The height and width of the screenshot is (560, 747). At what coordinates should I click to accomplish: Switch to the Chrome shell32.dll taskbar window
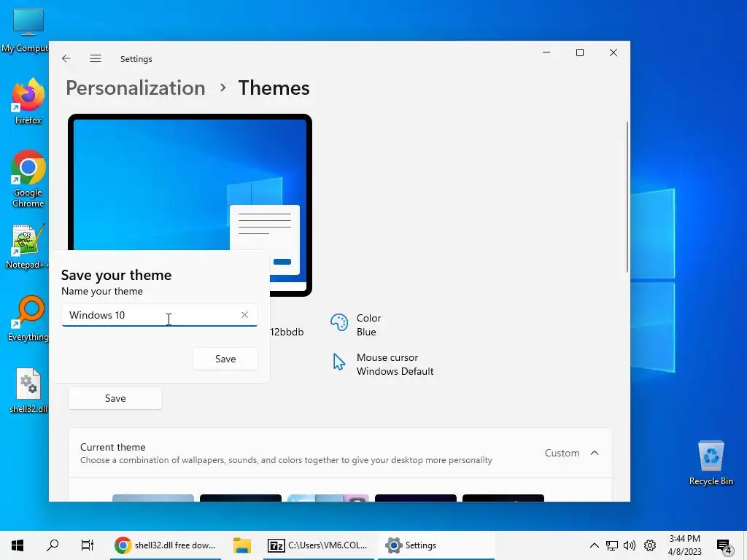pos(166,545)
